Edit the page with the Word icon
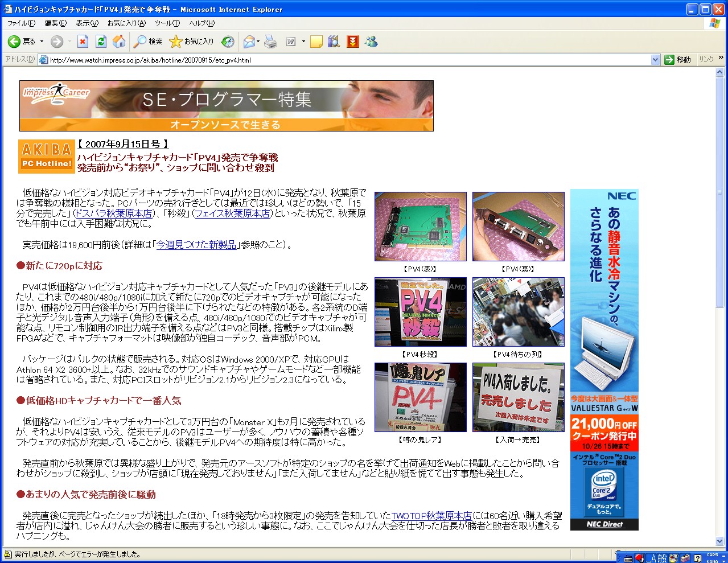The width and height of the screenshot is (728, 563). (x=291, y=42)
